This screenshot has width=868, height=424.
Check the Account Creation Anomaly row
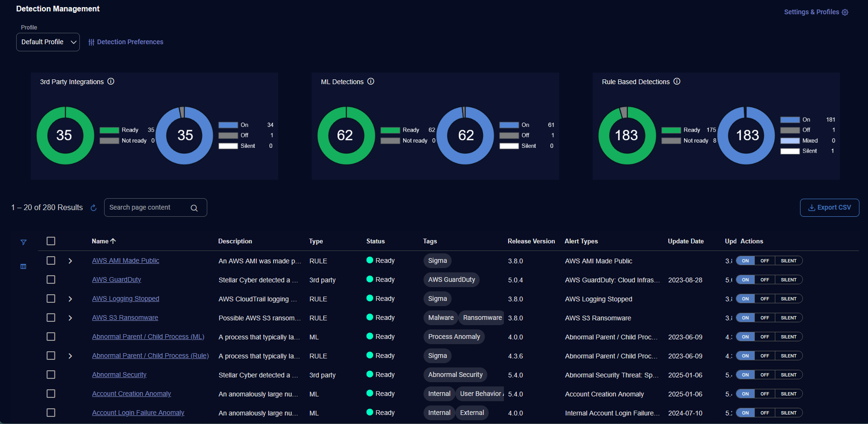tap(51, 394)
